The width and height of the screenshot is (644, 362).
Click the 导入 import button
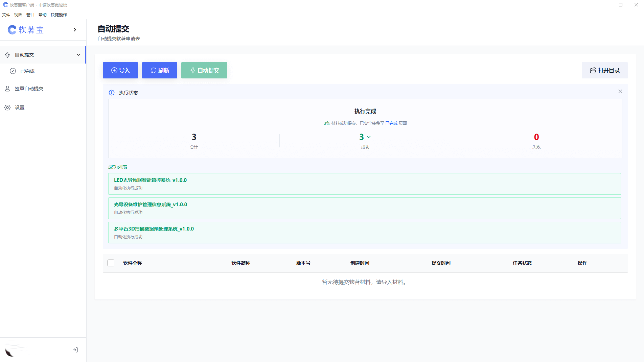120,70
